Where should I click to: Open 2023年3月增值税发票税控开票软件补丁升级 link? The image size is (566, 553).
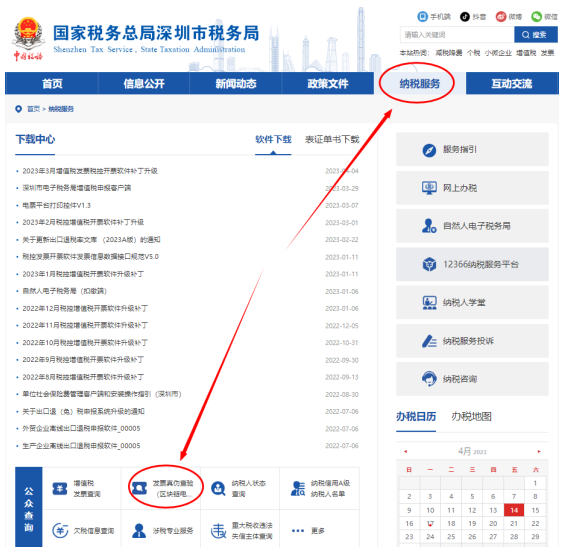click(x=90, y=171)
